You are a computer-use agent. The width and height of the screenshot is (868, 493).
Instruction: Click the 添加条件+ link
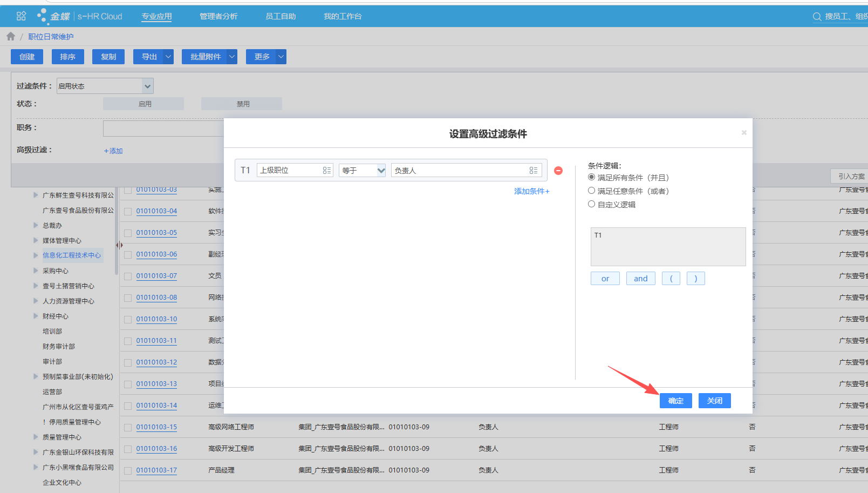click(x=531, y=191)
